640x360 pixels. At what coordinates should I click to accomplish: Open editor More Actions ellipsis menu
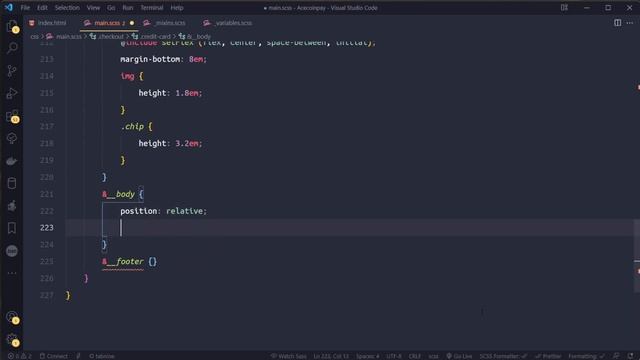click(630, 23)
